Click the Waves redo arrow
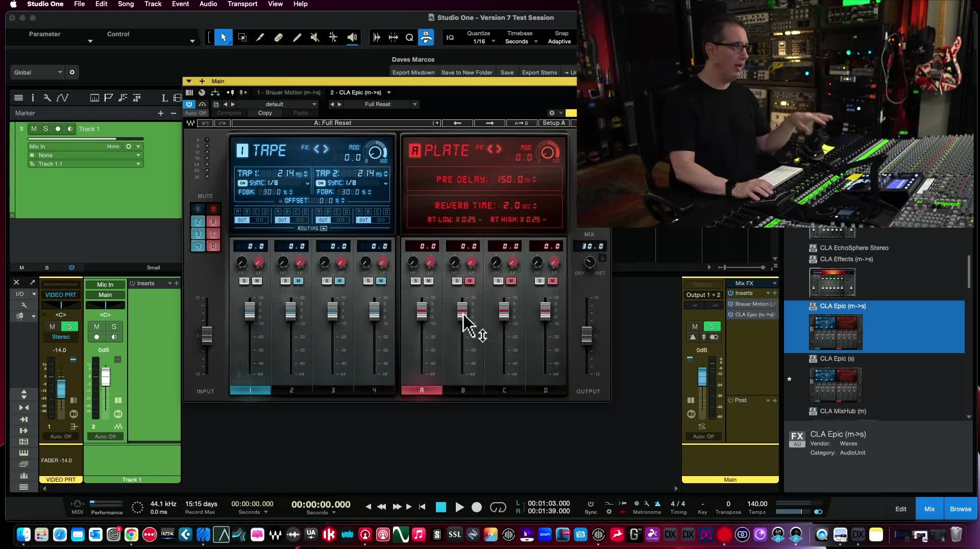 click(x=223, y=123)
